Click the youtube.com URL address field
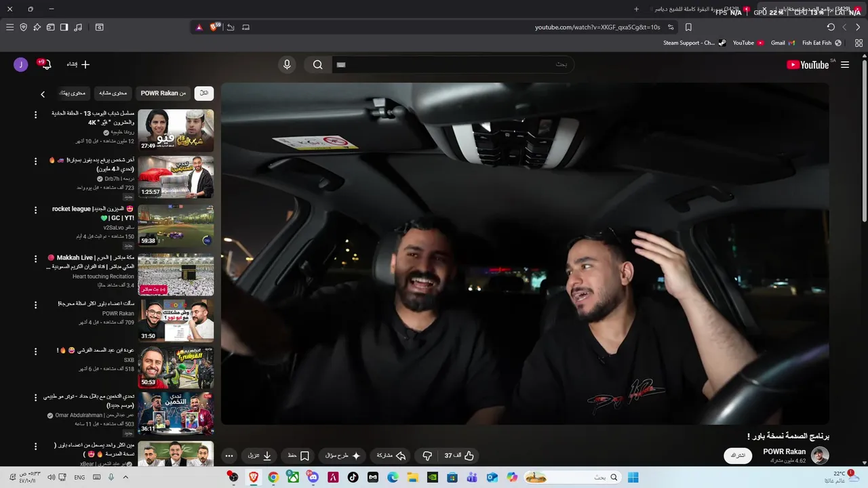Image resolution: width=868 pixels, height=488 pixels. (597, 27)
